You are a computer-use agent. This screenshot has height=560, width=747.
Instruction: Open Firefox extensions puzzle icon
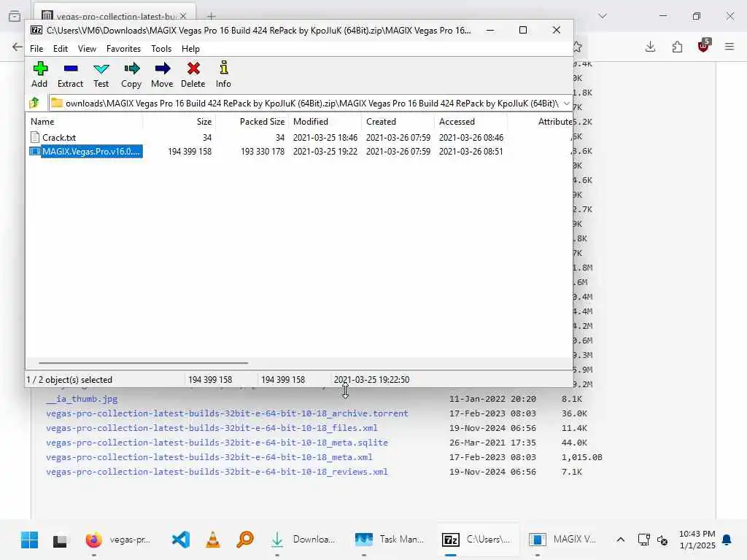coord(677,47)
